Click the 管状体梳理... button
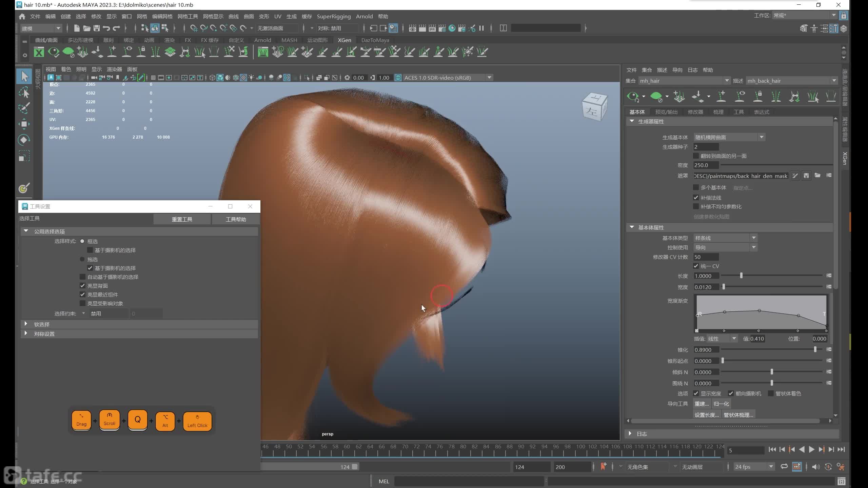 [738, 415]
